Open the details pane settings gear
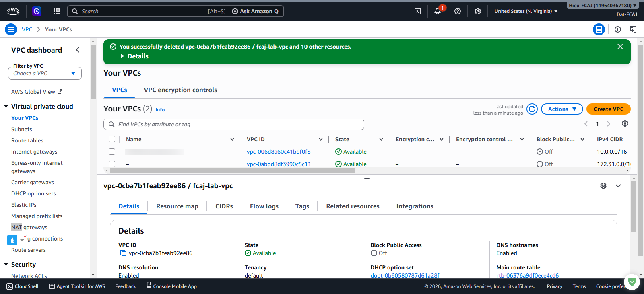 tap(603, 186)
